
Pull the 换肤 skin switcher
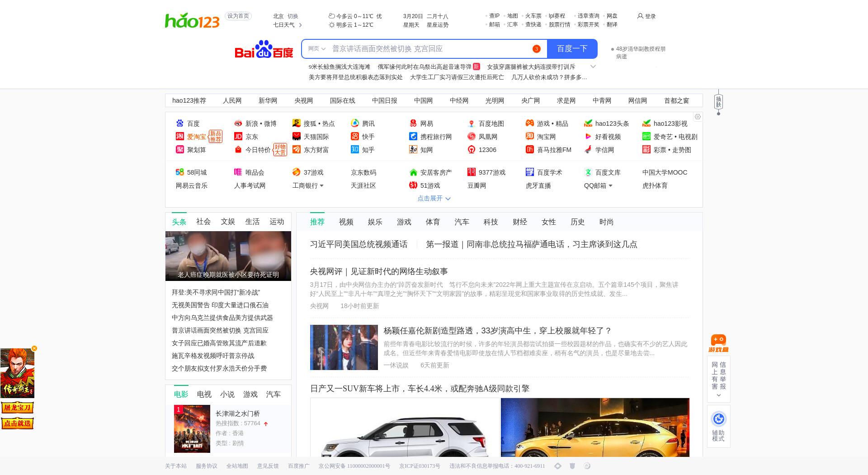click(x=718, y=102)
